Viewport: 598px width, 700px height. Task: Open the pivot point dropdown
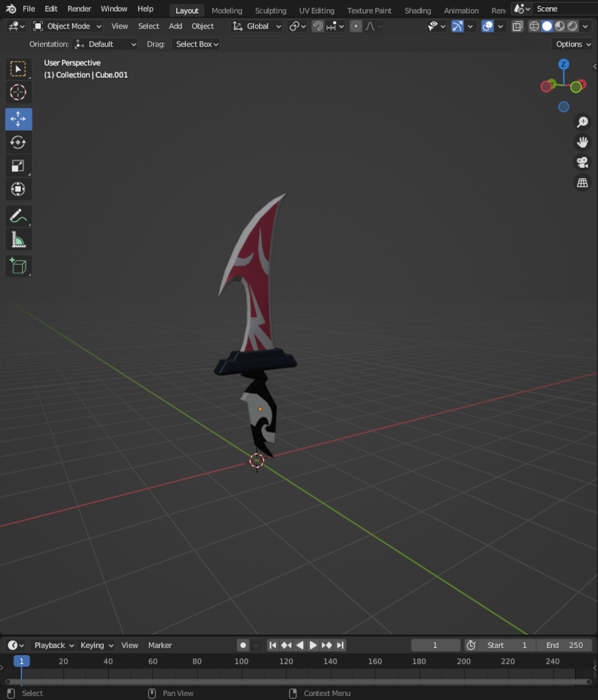(297, 27)
